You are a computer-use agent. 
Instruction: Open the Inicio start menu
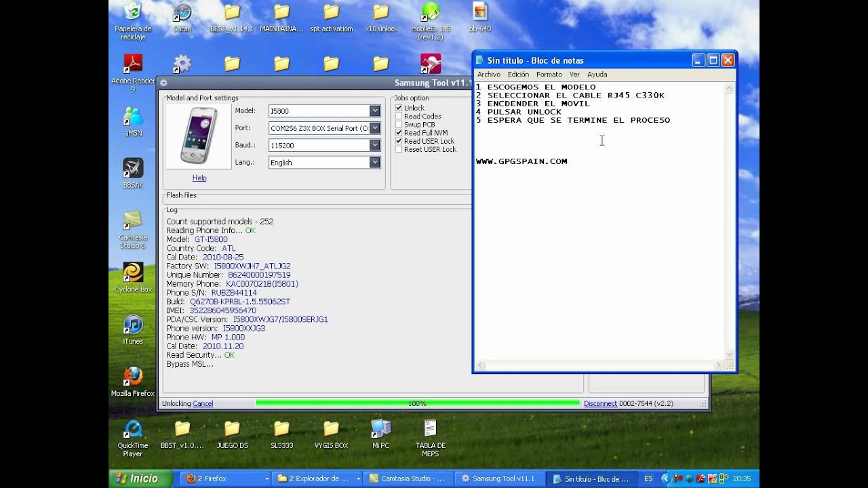point(140,479)
